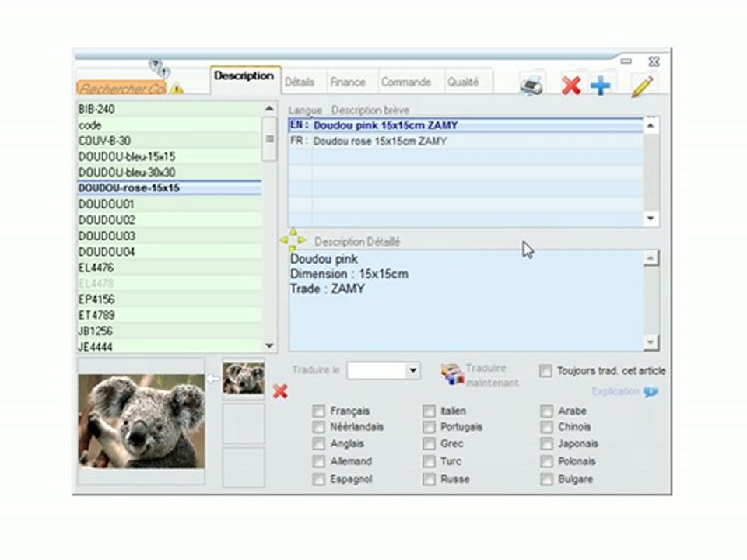Screen dimensions: 747x560
Task: Select article EP4156
Action: pyautogui.click(x=169, y=299)
